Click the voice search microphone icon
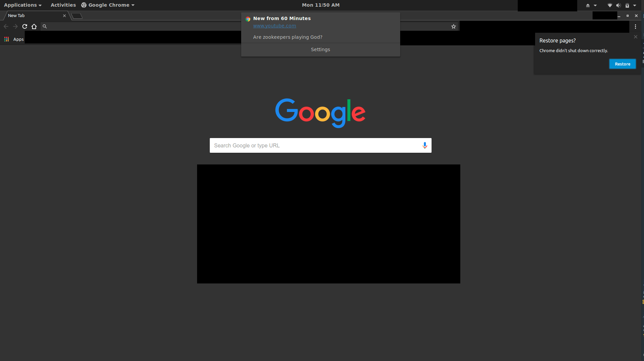 coord(425,145)
